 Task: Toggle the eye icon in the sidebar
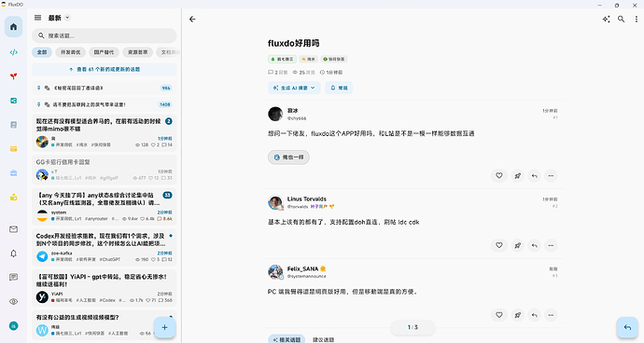(14, 302)
